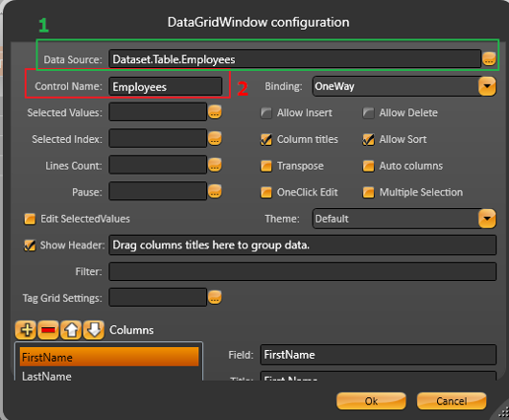Click the Pause field browse icon
This screenshot has height=420, width=509.
click(215, 191)
